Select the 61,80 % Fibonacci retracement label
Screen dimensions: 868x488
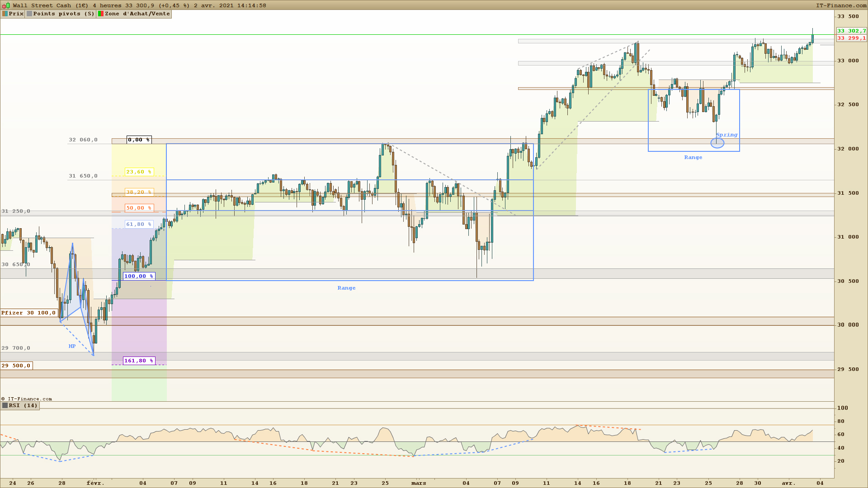[x=139, y=224]
